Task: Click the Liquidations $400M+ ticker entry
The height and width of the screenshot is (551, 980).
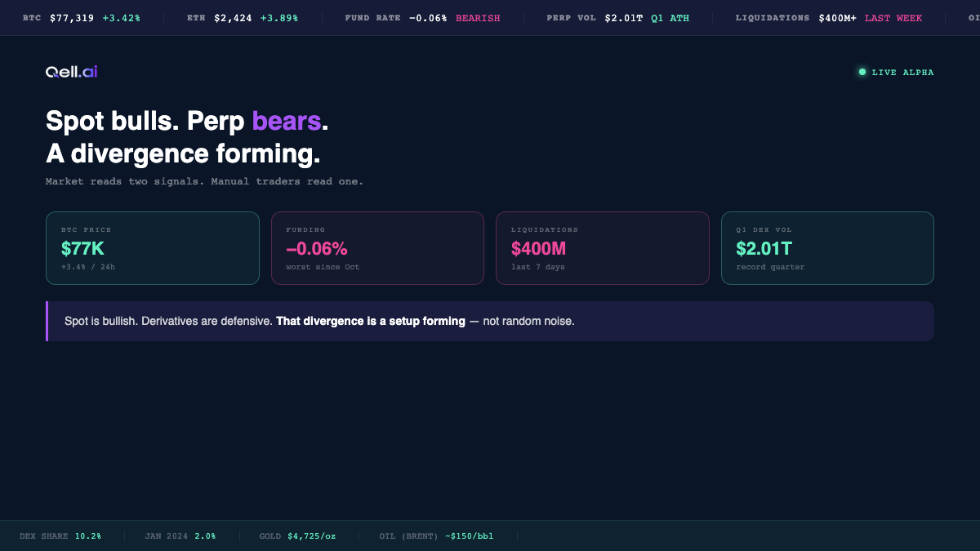Action: pyautogui.click(x=828, y=18)
